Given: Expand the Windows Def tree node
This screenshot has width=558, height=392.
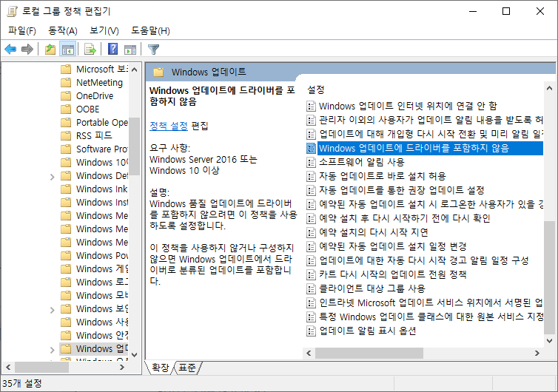Looking at the screenshot, I should pyautogui.click(x=53, y=177).
